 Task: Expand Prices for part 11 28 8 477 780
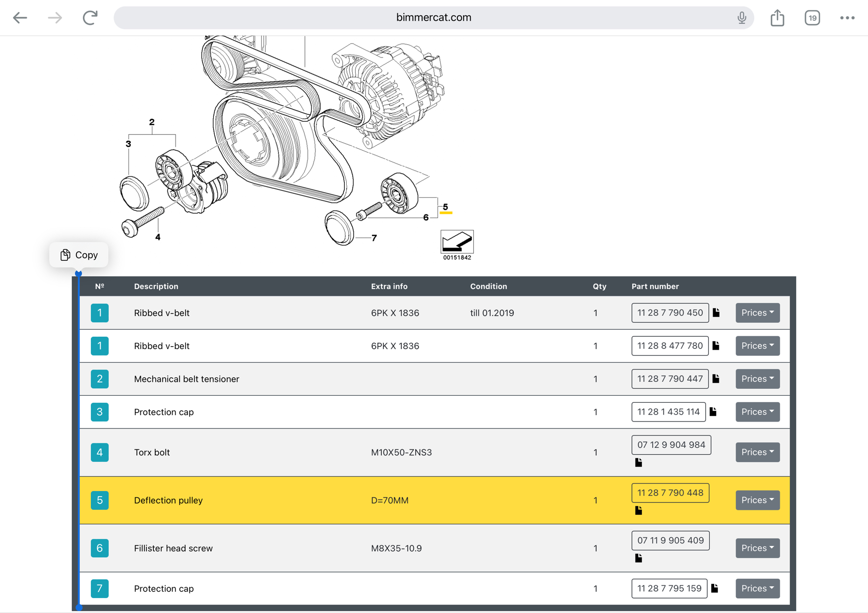coord(757,346)
